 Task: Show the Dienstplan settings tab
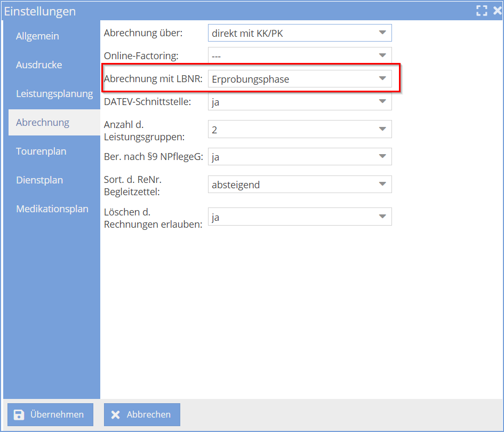click(x=39, y=180)
